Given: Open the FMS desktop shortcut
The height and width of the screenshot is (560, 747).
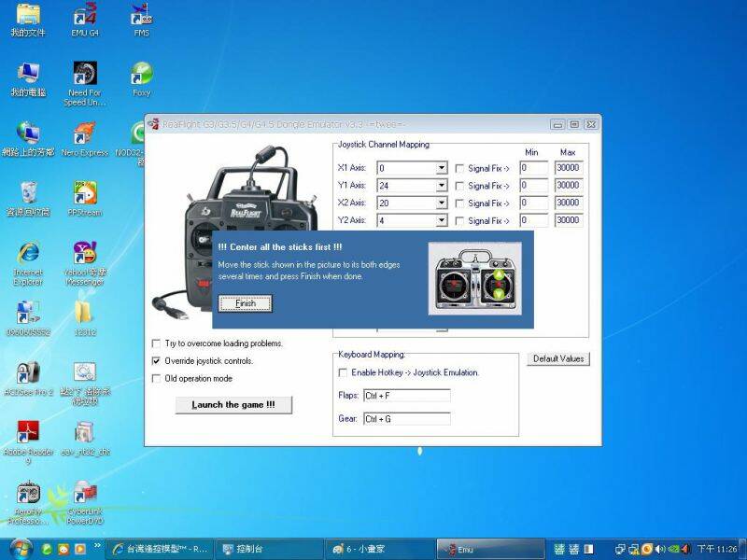Looking at the screenshot, I should (142, 19).
